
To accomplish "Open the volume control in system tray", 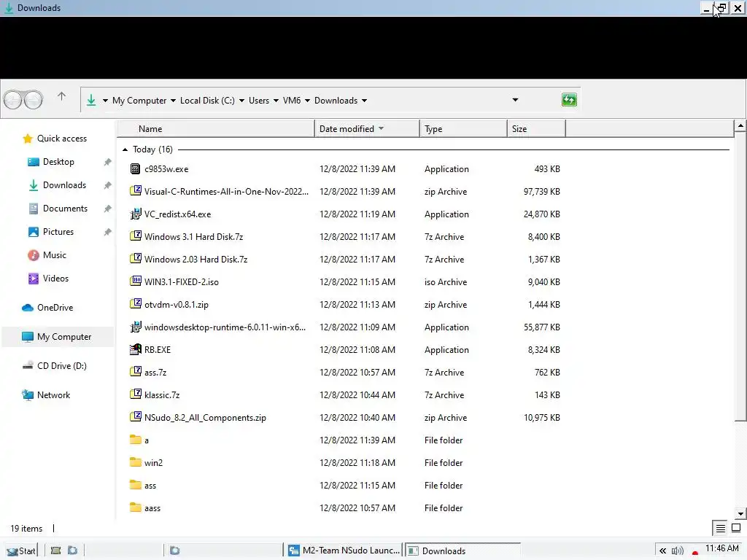I will 678,551.
